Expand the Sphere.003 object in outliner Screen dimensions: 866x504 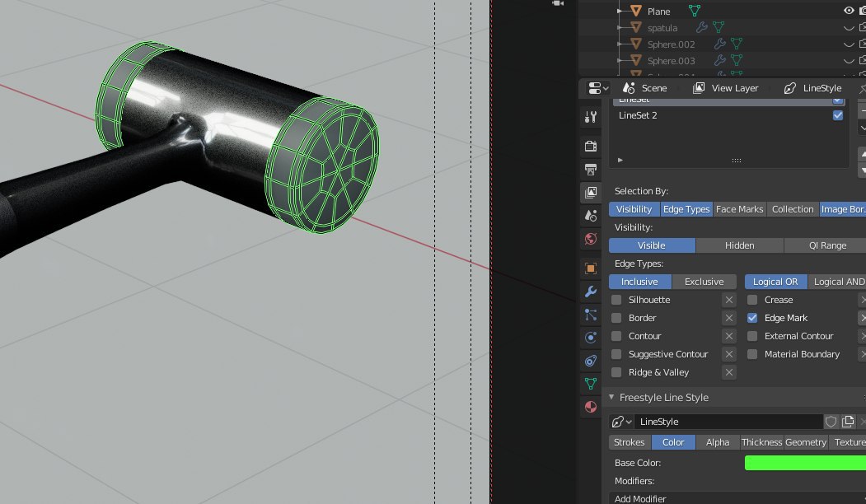tap(620, 60)
